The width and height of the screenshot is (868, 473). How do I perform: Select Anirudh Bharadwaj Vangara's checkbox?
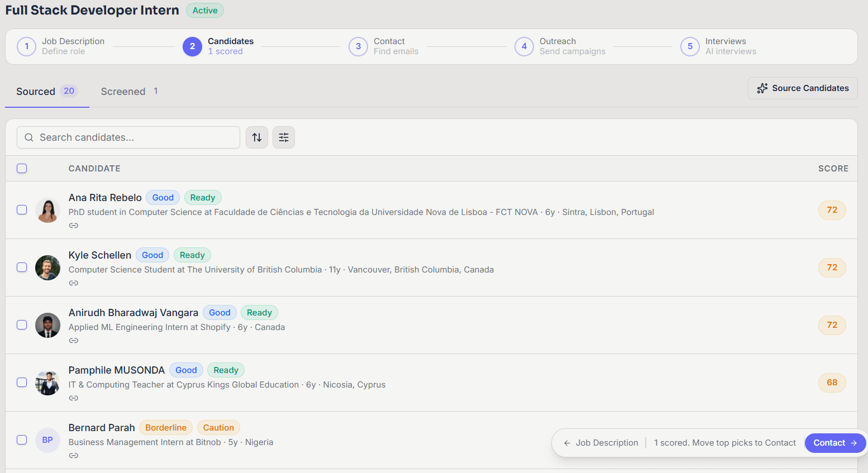pos(22,325)
